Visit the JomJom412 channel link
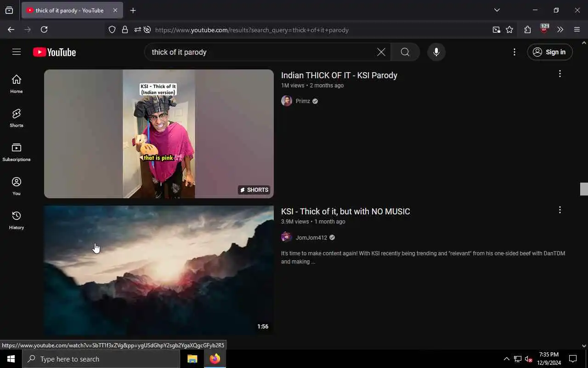The width and height of the screenshot is (588, 368). click(x=311, y=238)
